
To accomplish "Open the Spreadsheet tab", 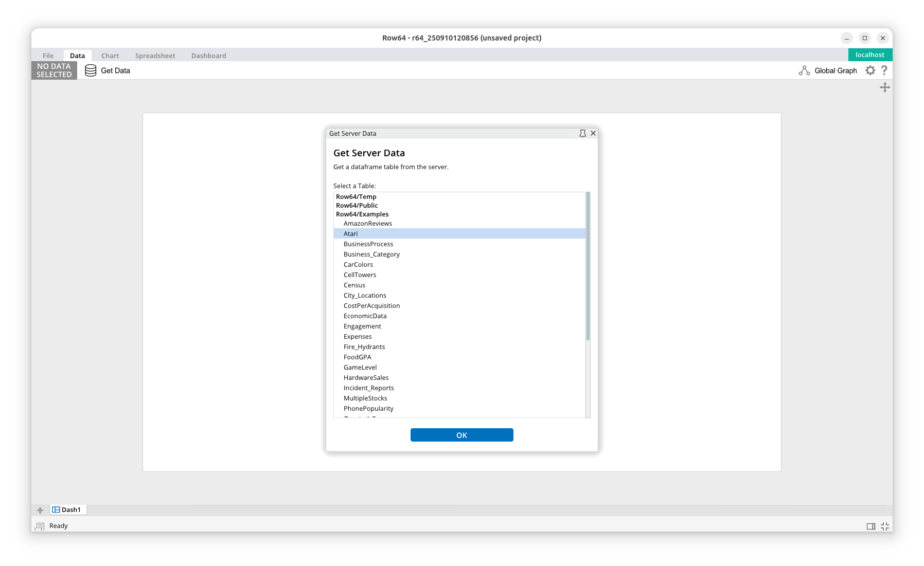I will (x=155, y=56).
